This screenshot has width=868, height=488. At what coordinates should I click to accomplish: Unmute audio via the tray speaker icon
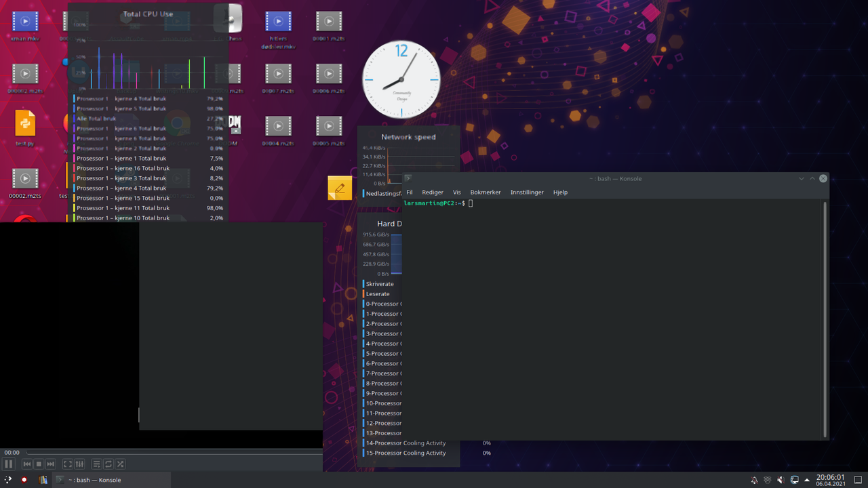[x=781, y=479]
